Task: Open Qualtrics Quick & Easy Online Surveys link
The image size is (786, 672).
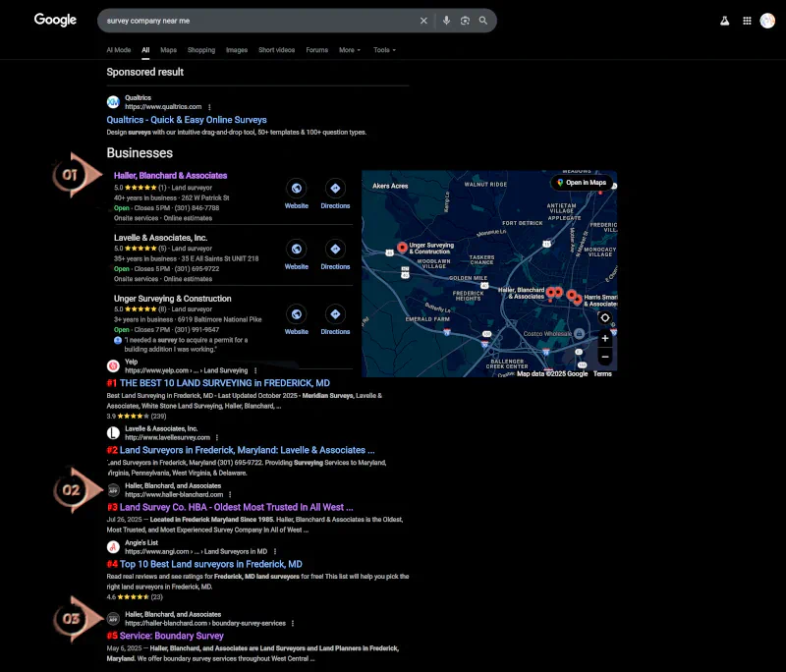Action: (x=187, y=120)
